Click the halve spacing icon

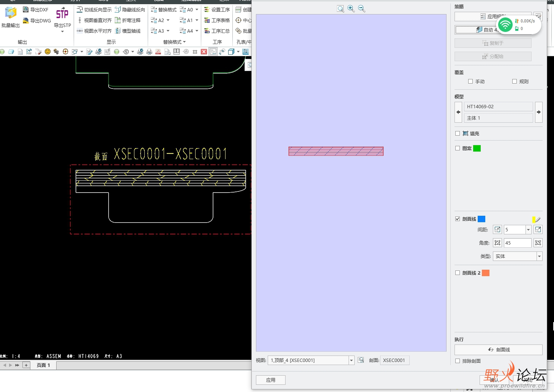tap(497, 229)
